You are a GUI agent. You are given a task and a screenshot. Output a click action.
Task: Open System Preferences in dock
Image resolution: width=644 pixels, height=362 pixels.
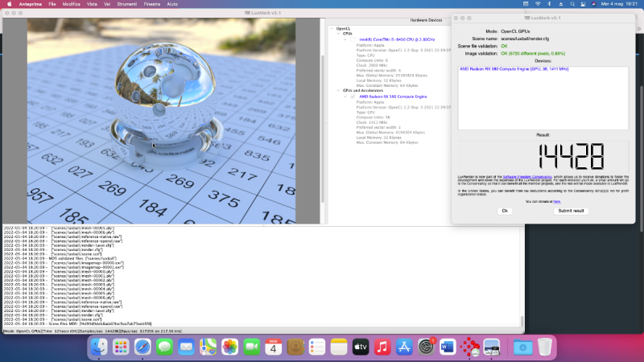(426, 348)
